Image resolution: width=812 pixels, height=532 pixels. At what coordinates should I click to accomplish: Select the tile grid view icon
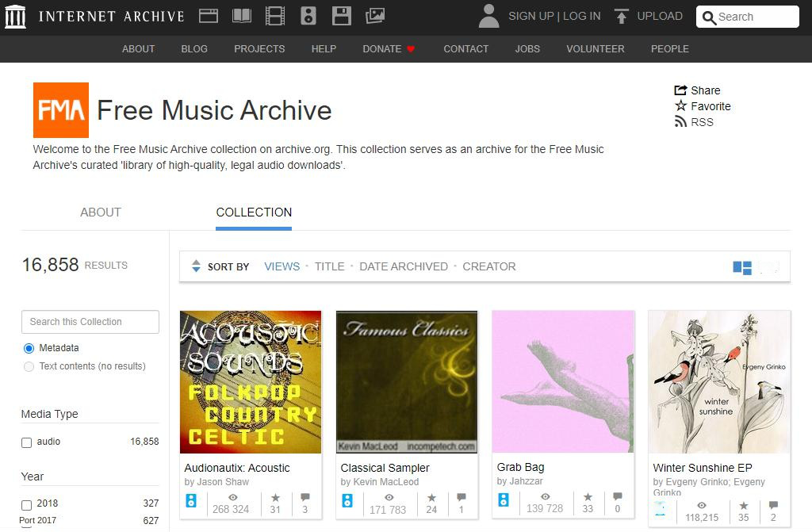(x=741, y=267)
